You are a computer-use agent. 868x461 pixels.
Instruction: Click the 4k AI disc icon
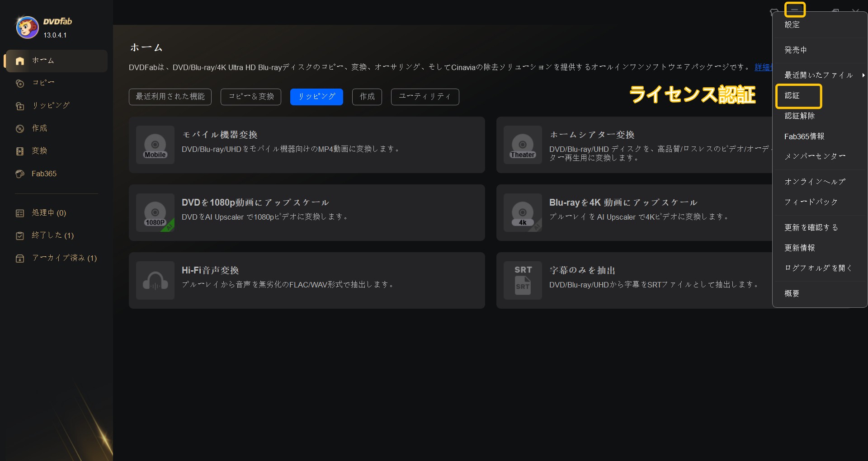point(523,213)
